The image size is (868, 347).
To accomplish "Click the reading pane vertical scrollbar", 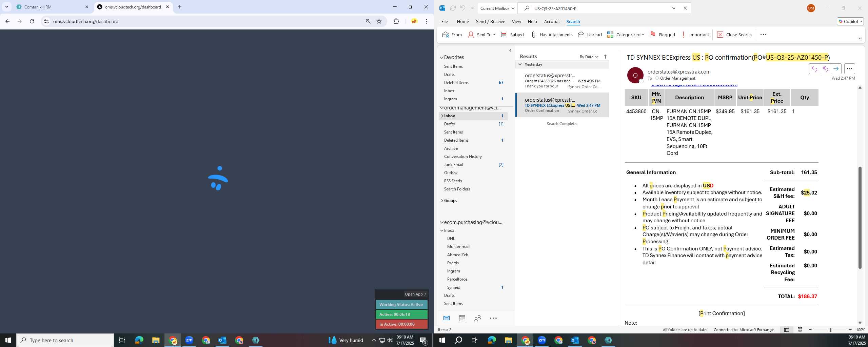I will click(x=860, y=217).
